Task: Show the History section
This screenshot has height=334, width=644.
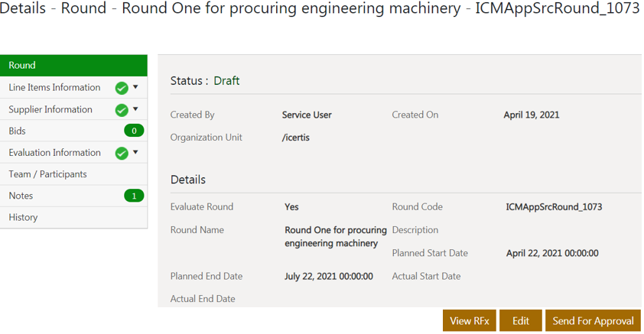Action: (x=23, y=217)
